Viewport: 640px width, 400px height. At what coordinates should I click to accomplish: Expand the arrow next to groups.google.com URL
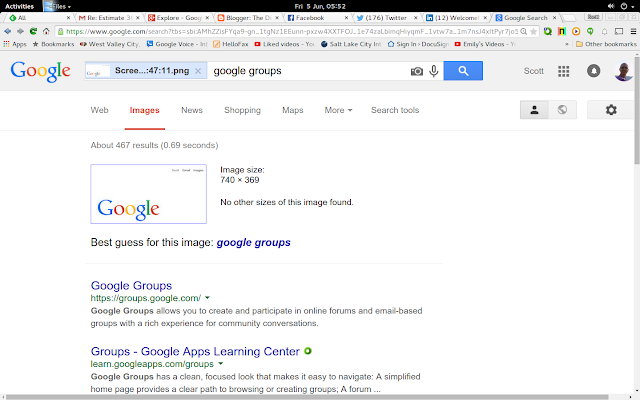207,298
